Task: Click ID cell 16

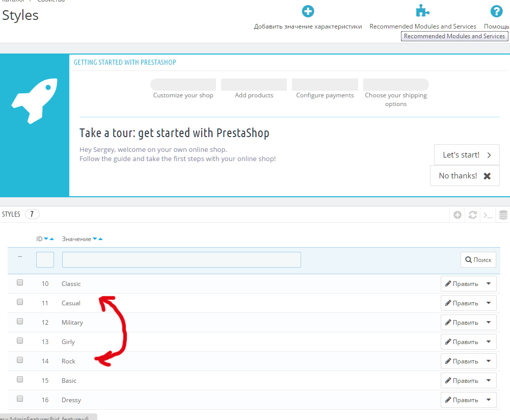Action: pyautogui.click(x=45, y=400)
